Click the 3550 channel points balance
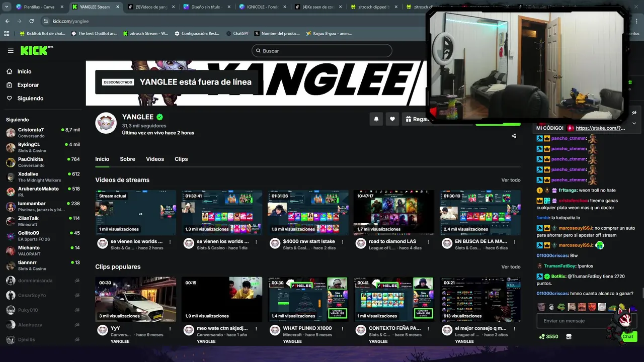Viewport: 644px width, 362px height. click(549, 336)
